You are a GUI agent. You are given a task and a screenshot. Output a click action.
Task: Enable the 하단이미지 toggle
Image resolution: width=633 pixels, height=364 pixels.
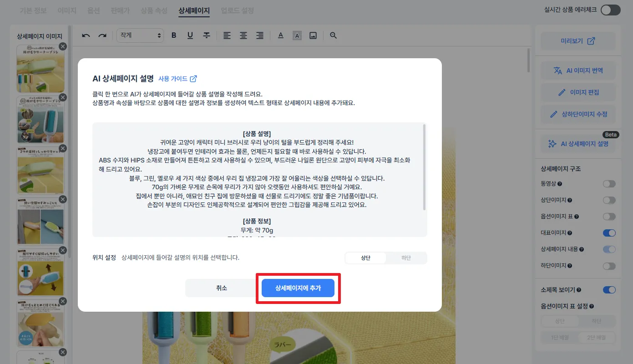pyautogui.click(x=609, y=266)
